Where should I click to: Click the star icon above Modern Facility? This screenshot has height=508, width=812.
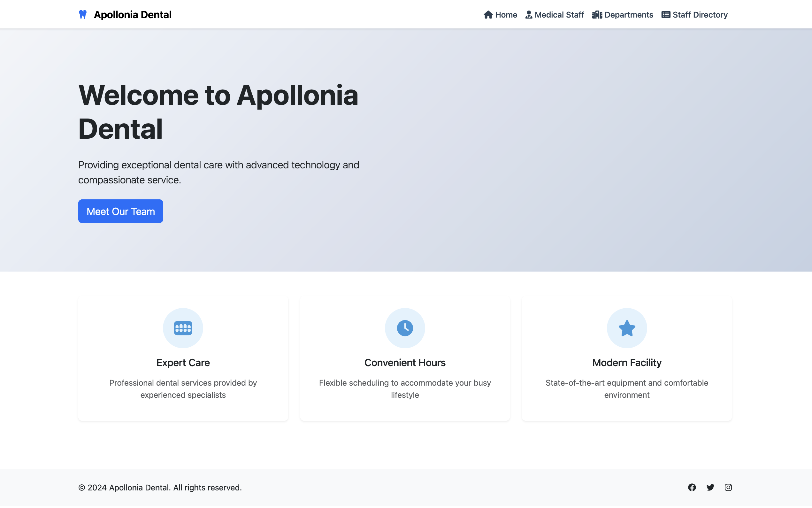627,328
